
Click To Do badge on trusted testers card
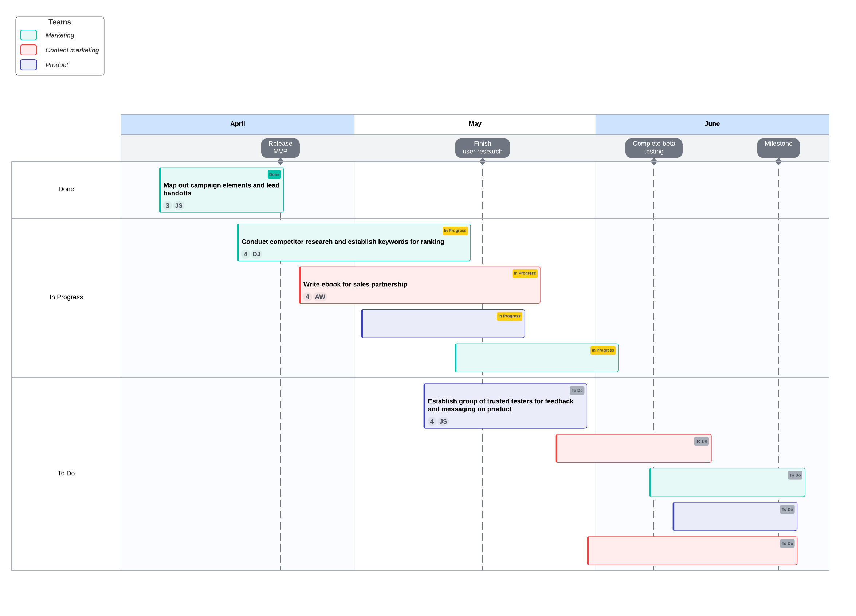pyautogui.click(x=577, y=391)
